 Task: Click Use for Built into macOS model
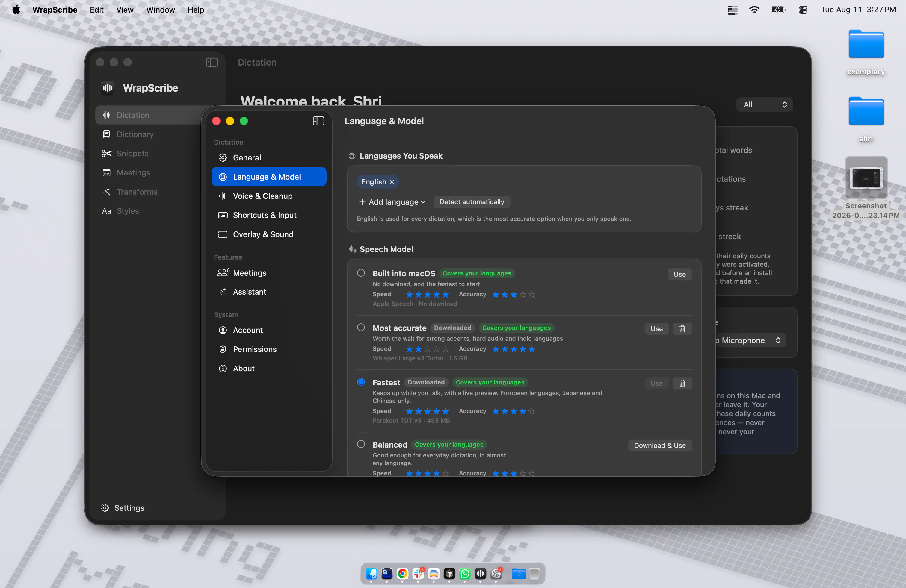coord(679,274)
